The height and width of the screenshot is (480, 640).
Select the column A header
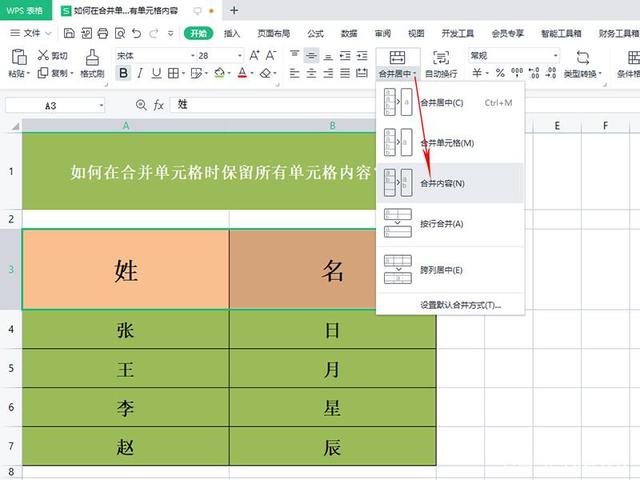pyautogui.click(x=126, y=125)
